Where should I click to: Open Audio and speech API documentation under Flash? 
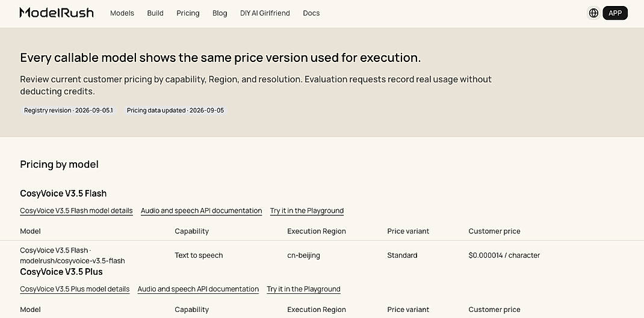pyautogui.click(x=201, y=211)
